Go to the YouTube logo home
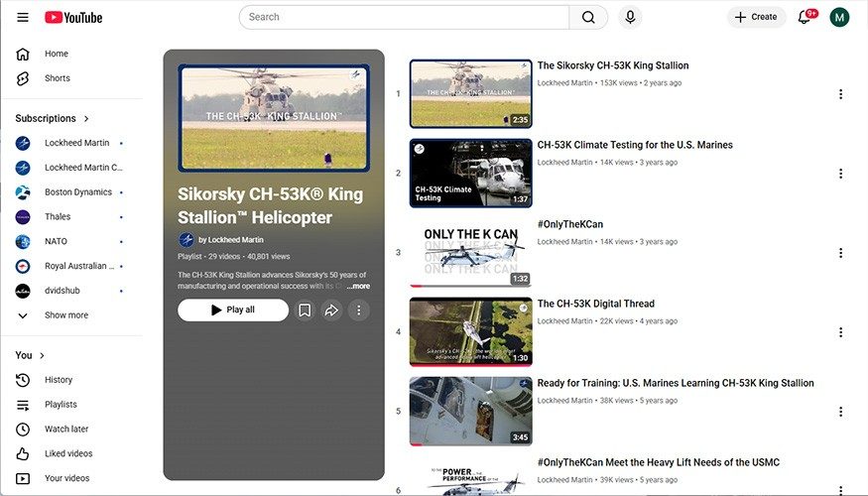868x496 pixels. click(x=73, y=18)
